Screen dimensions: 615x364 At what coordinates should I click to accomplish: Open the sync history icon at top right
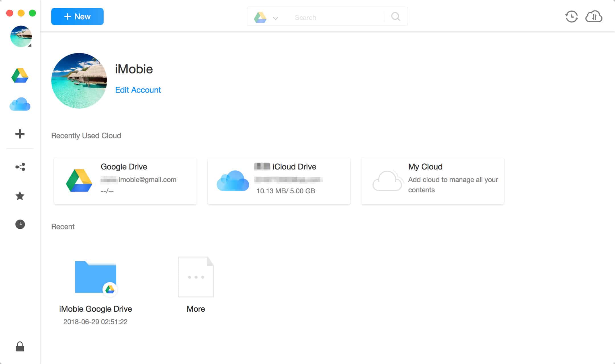coord(571,17)
